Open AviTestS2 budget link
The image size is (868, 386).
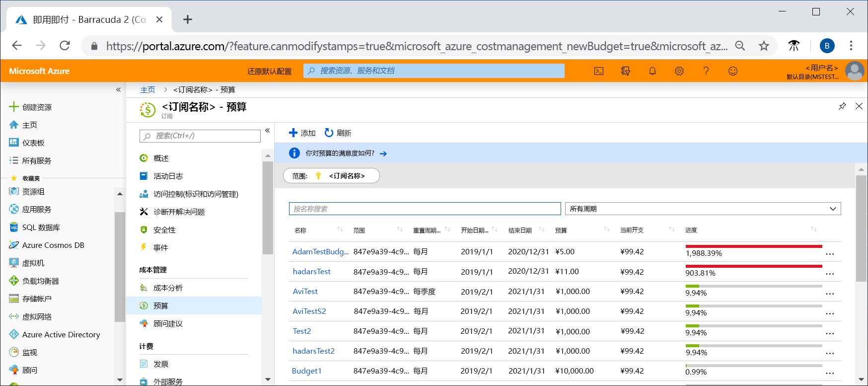[x=309, y=311]
